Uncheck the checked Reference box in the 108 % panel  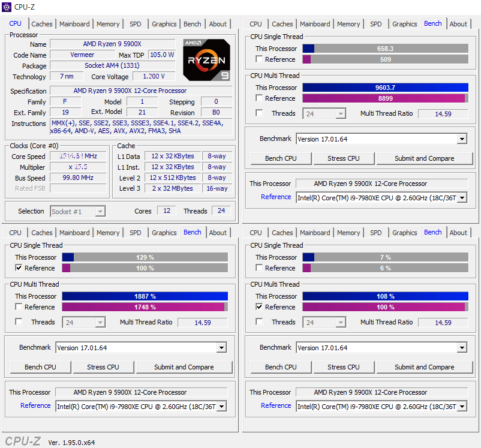(259, 306)
